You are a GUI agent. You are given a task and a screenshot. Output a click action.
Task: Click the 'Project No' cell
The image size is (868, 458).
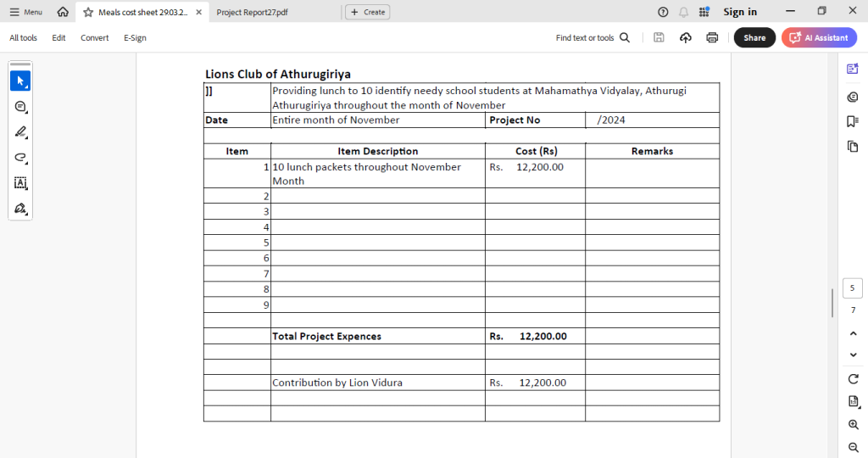pos(536,120)
